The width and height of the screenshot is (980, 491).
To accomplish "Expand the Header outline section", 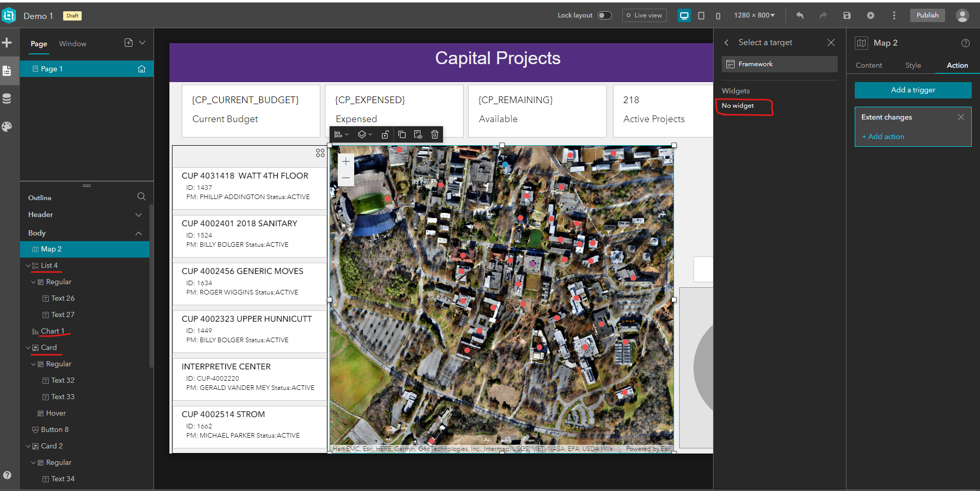I will click(139, 214).
